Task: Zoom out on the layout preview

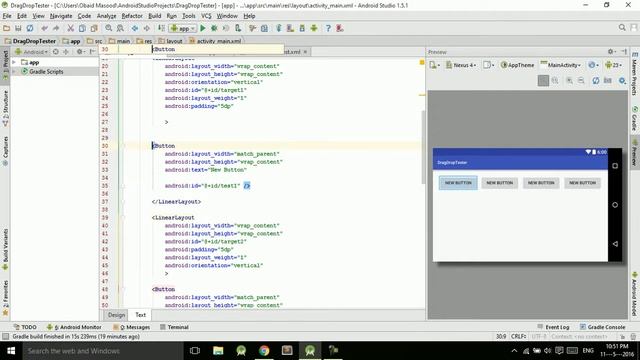Action: [x=581, y=80]
